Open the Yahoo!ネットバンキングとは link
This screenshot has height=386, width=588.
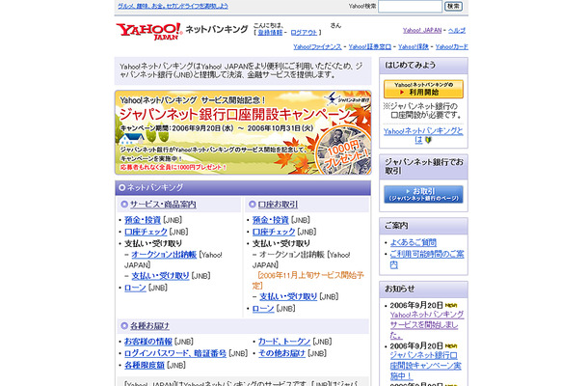tap(423, 135)
